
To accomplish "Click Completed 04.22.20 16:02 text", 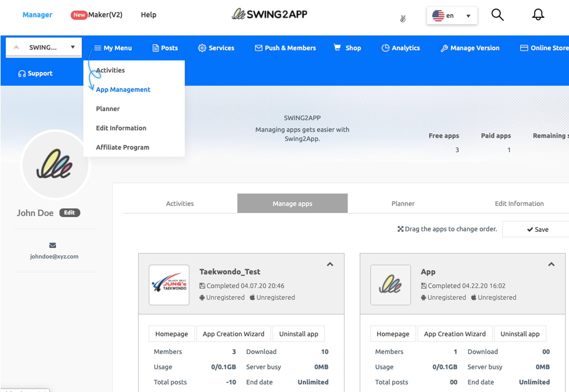I will 467,286.
